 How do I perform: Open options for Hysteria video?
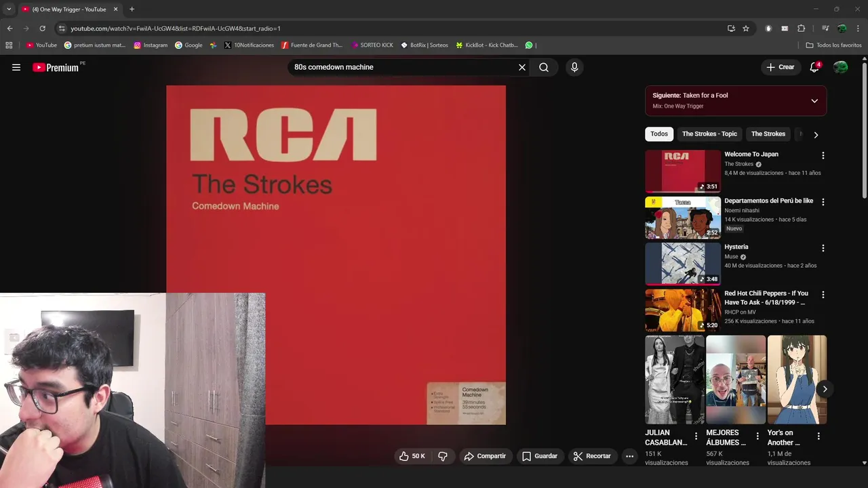[823, 249]
